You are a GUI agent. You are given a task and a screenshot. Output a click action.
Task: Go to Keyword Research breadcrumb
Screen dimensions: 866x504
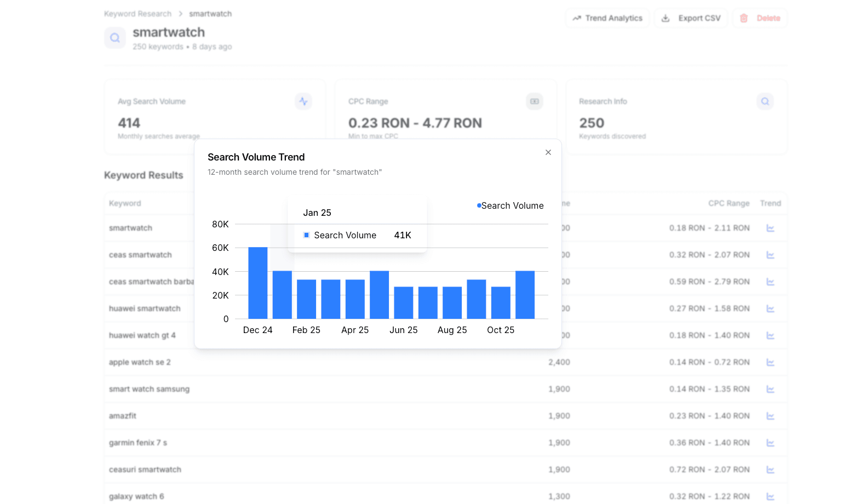[x=137, y=14]
